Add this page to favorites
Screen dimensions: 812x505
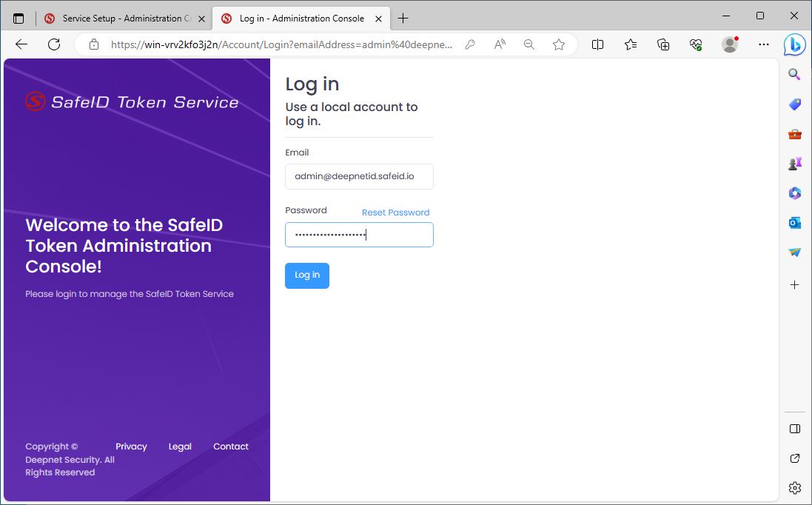pyautogui.click(x=559, y=44)
